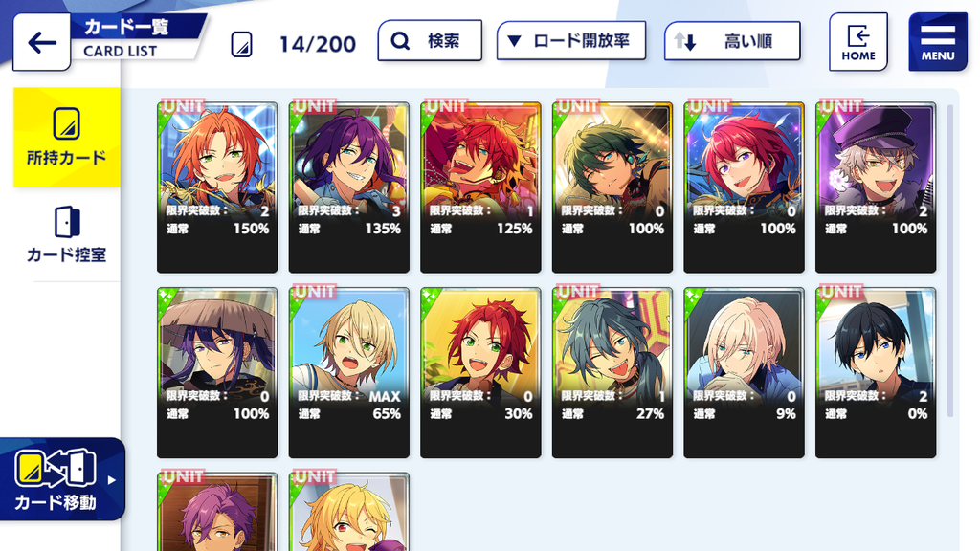Image resolution: width=980 pixels, height=551 pixels.
Task: Select the purple-haired card with 135%
Action: 348,187
